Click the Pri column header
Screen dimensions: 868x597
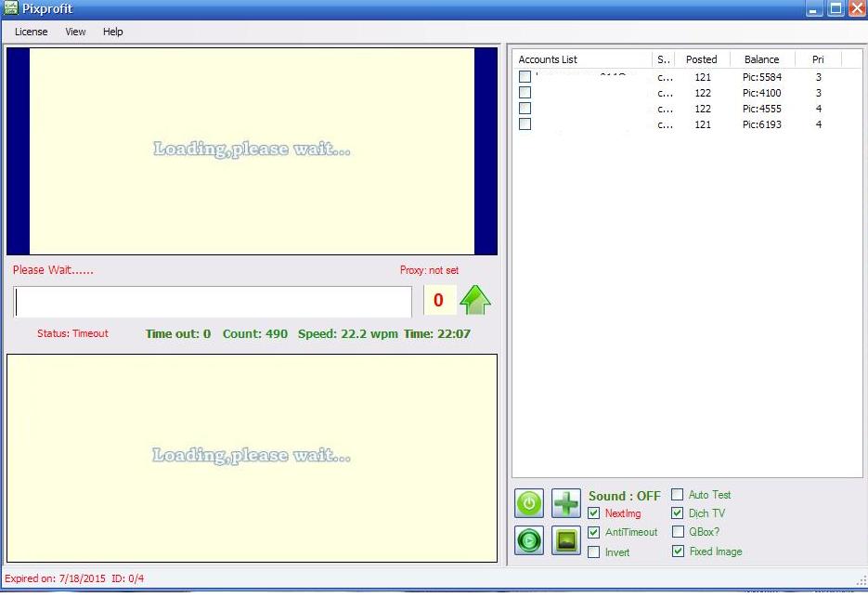818,59
